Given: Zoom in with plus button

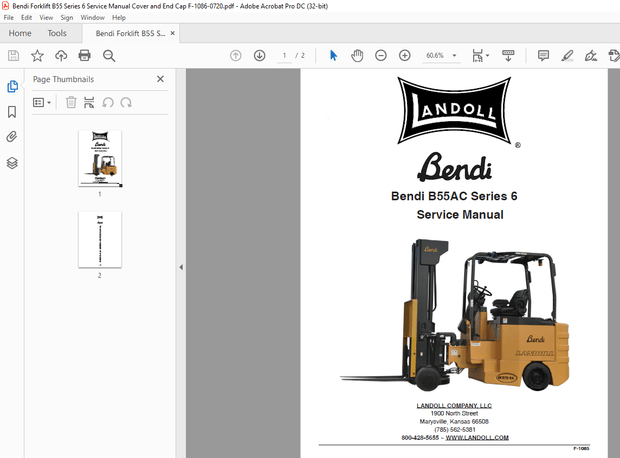Looking at the screenshot, I should (405, 56).
